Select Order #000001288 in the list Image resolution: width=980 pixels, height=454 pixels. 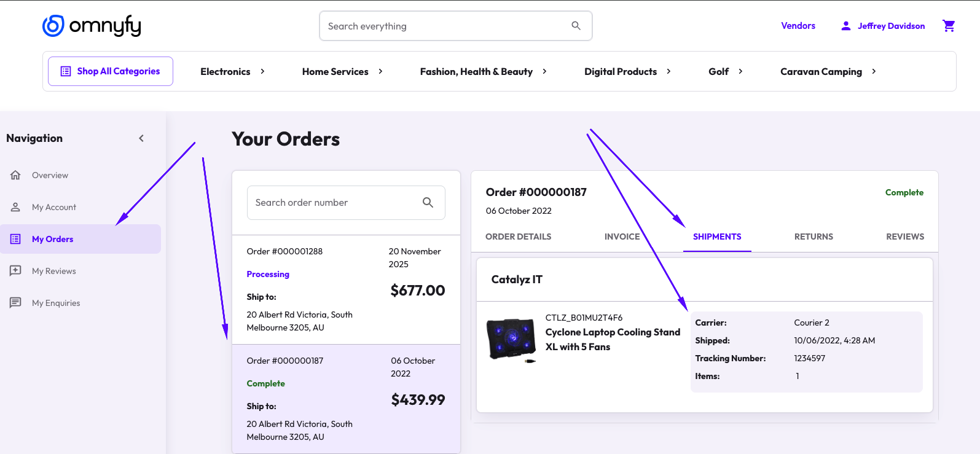pos(346,289)
